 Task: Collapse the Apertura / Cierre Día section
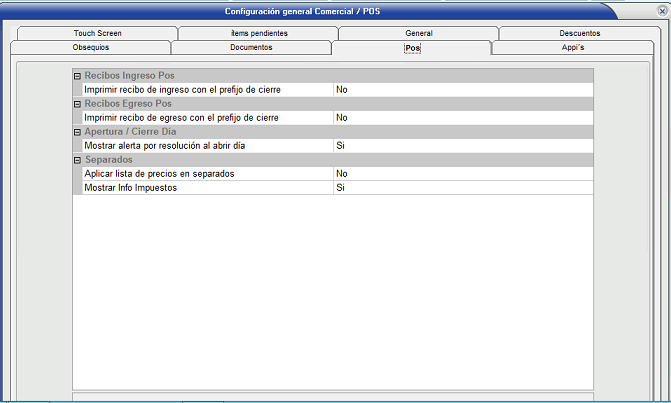[77, 132]
